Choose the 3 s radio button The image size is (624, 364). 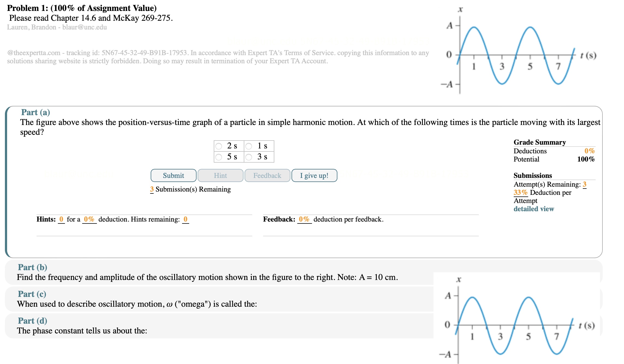[249, 157]
